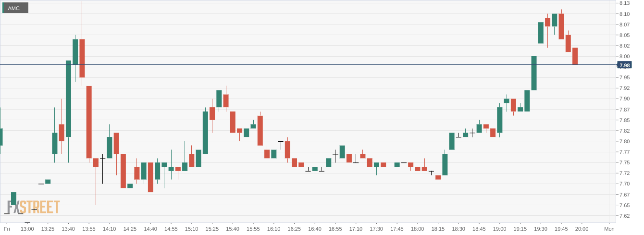Click the tall green candle near 13:40

pyautogui.click(x=68, y=99)
